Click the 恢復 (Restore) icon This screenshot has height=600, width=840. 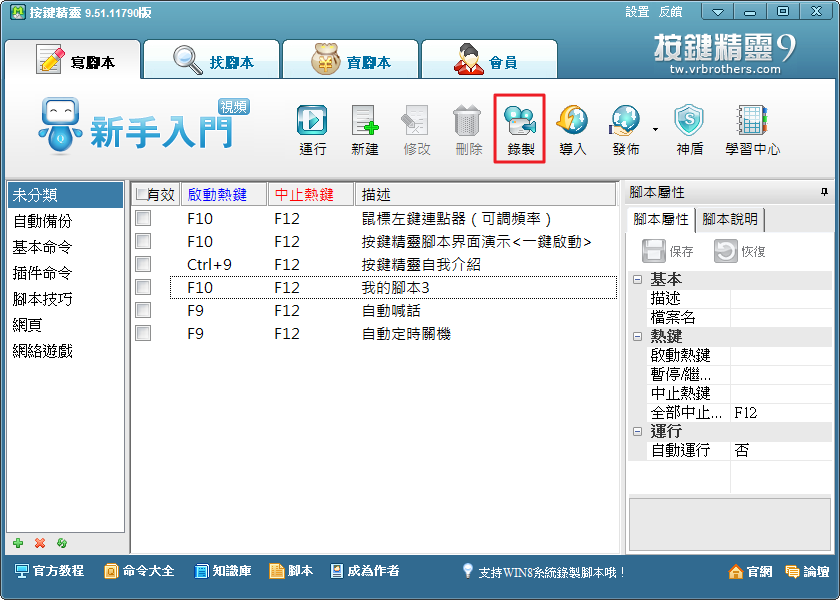pos(739,251)
